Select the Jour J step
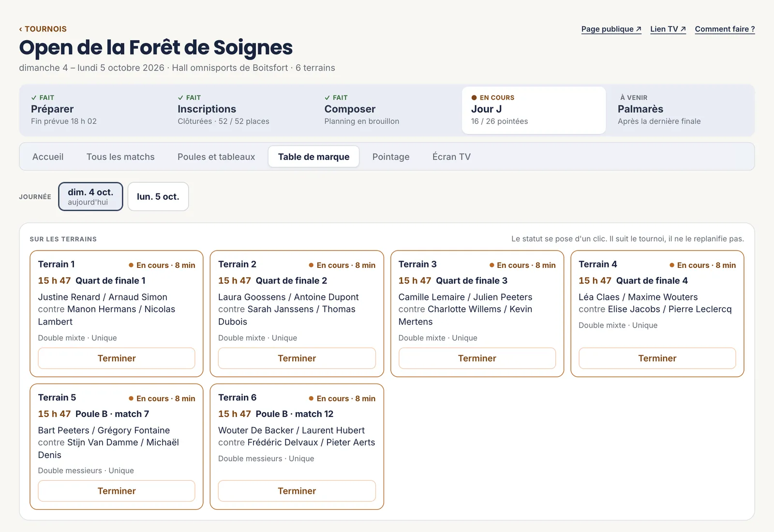This screenshot has width=774, height=532. tap(534, 110)
